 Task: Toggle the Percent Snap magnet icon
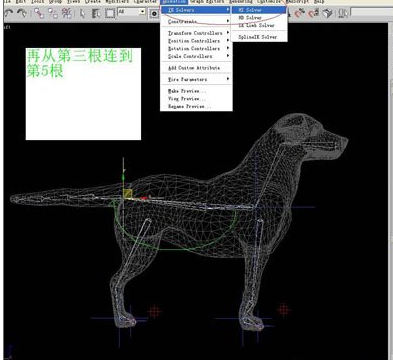(x=313, y=13)
